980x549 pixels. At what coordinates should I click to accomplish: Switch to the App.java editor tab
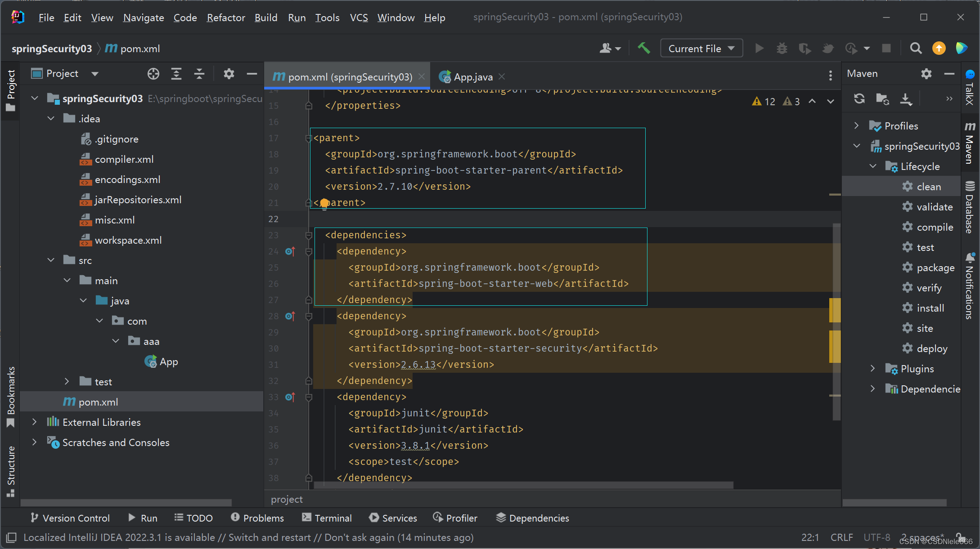pyautogui.click(x=472, y=77)
